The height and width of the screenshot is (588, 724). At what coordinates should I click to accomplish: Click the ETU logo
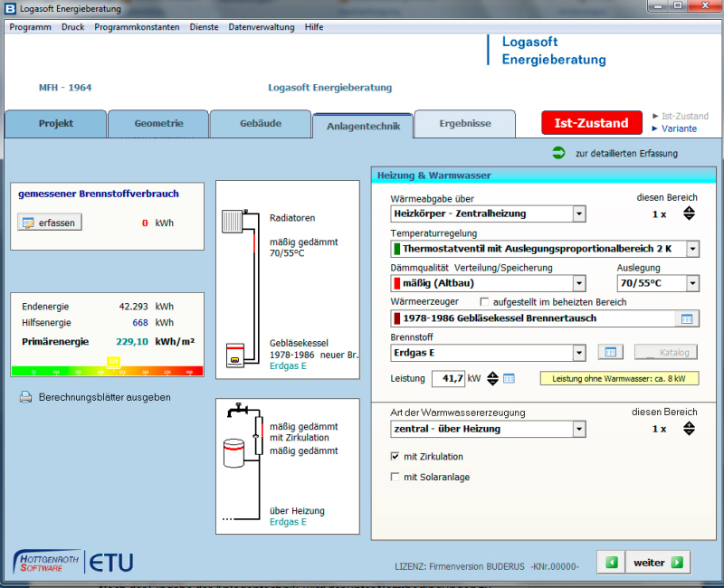pos(110,563)
